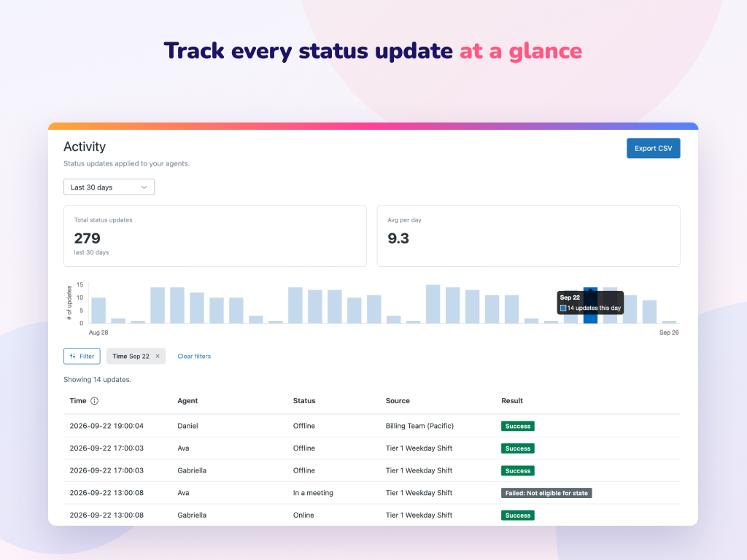Select the 2026-09-22 19:00:04 timestamp

coord(107,426)
